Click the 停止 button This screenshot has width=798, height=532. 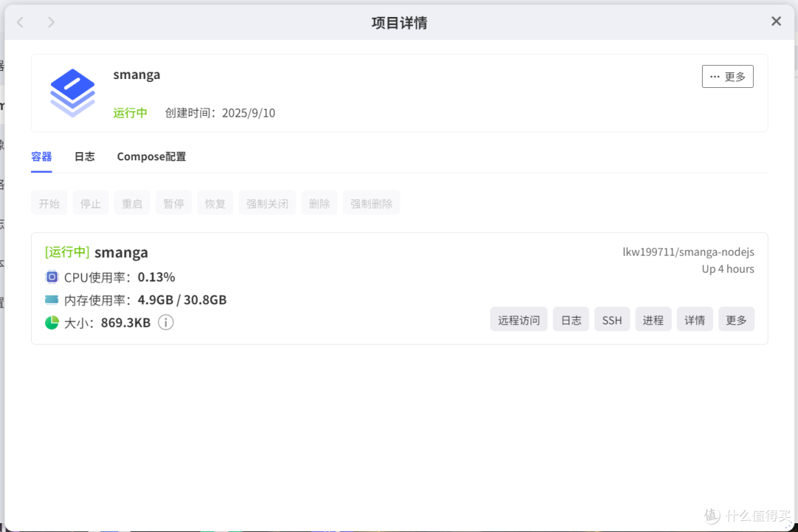(x=91, y=203)
